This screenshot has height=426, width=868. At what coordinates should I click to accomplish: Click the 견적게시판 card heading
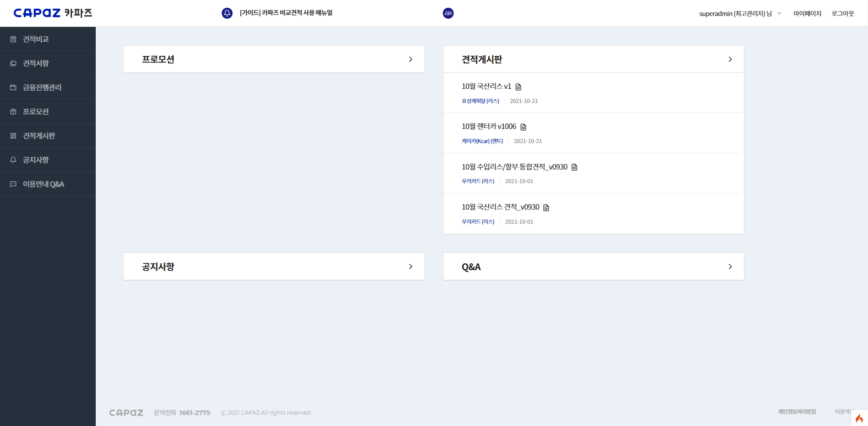[482, 59]
